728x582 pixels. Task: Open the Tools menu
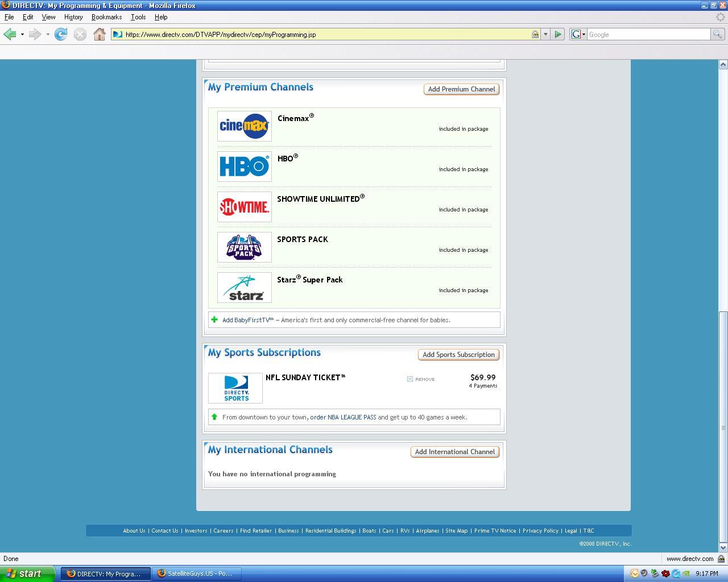point(138,17)
